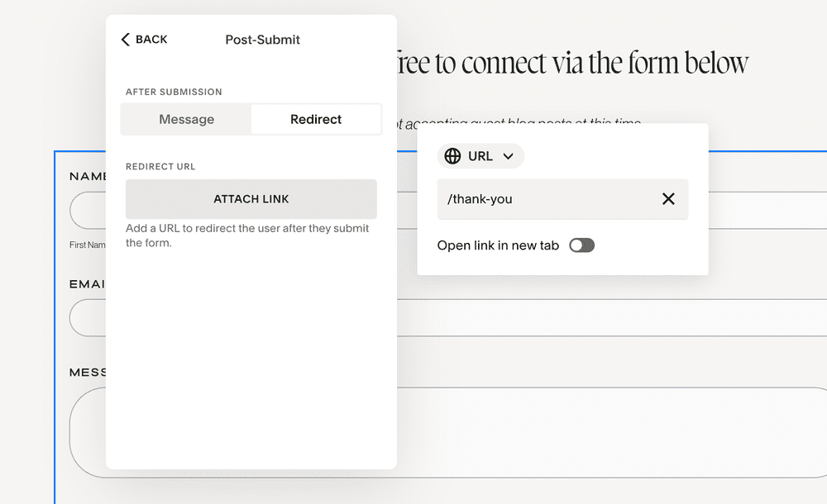Viewport: 827px width, 504px height.
Task: Click the globe URL icon
Action: 452,156
